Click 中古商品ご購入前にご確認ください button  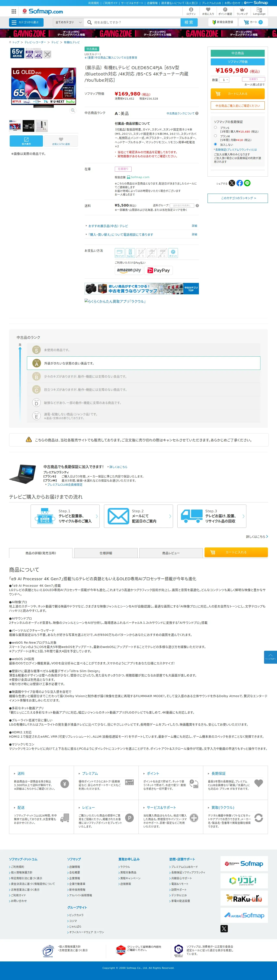click(238, 106)
